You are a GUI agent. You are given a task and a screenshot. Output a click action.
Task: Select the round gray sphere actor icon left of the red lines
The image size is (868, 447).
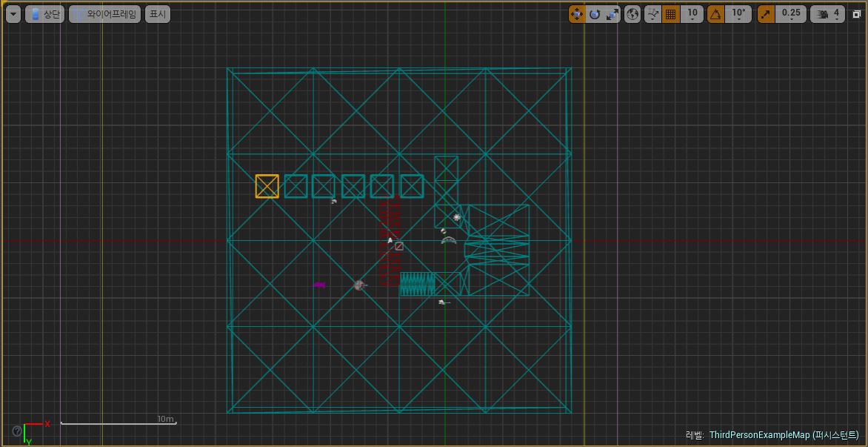coord(359,285)
